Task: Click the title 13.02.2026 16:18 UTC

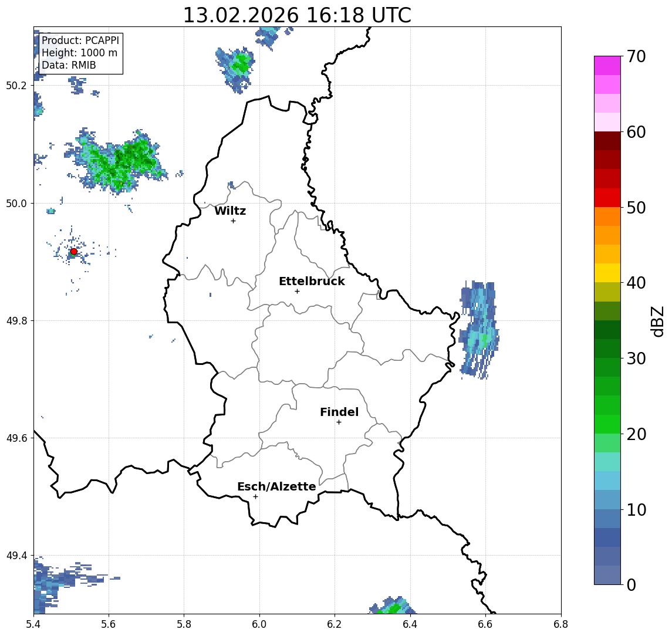Action: pos(297,15)
